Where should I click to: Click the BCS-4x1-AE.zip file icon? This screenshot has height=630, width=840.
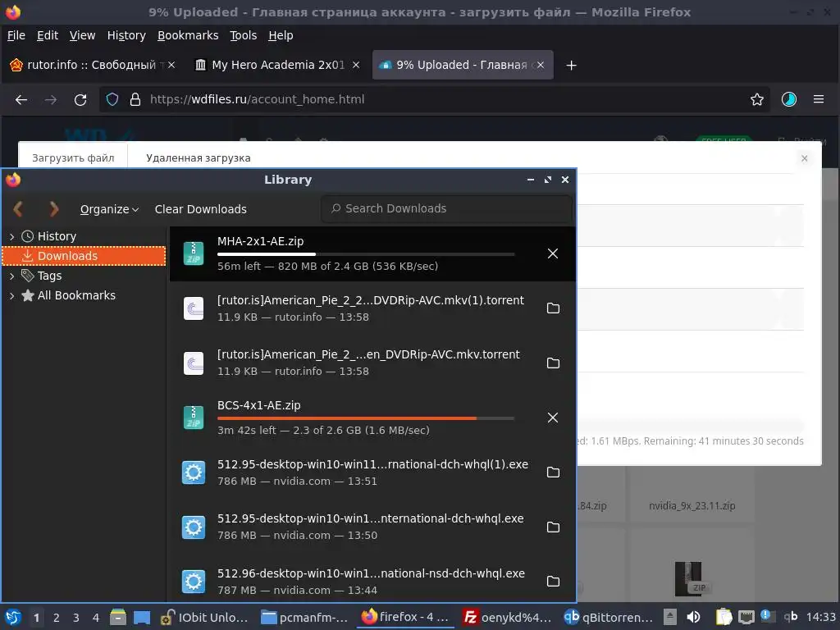pyautogui.click(x=194, y=418)
